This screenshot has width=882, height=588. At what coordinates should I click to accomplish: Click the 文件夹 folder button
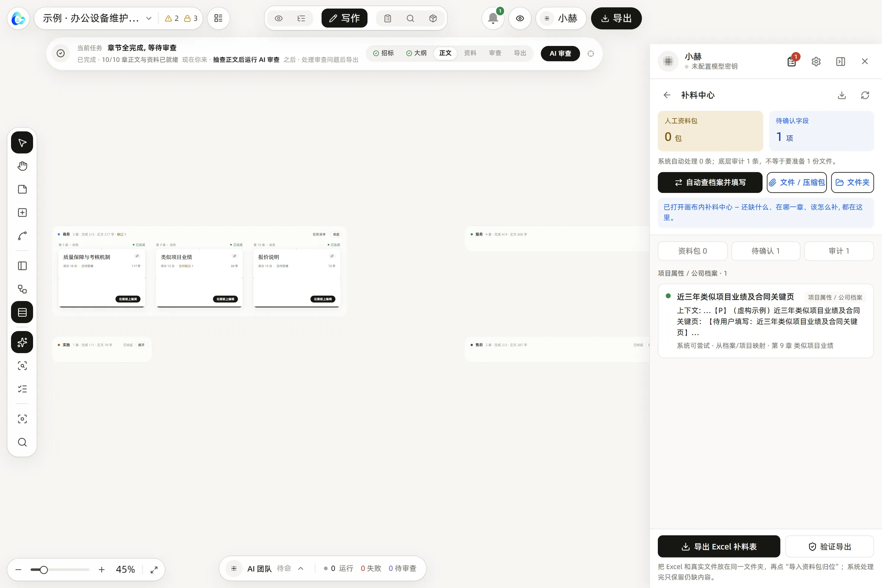point(852,182)
